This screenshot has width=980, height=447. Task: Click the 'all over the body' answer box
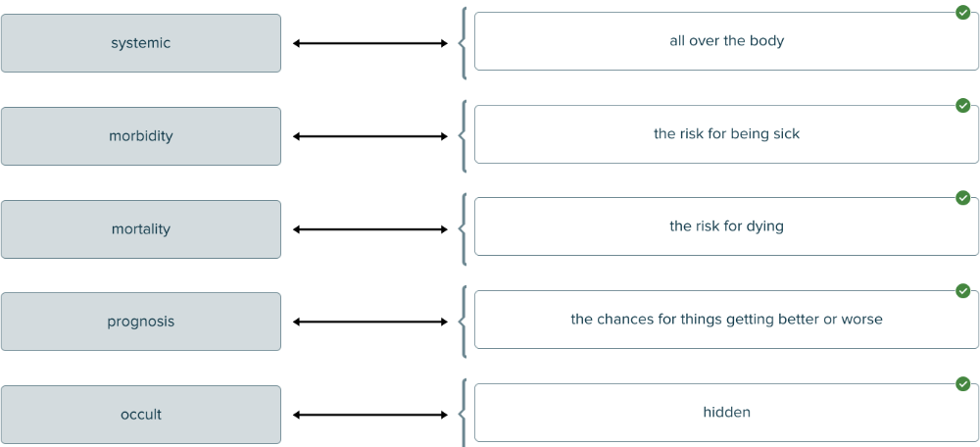pos(726,41)
